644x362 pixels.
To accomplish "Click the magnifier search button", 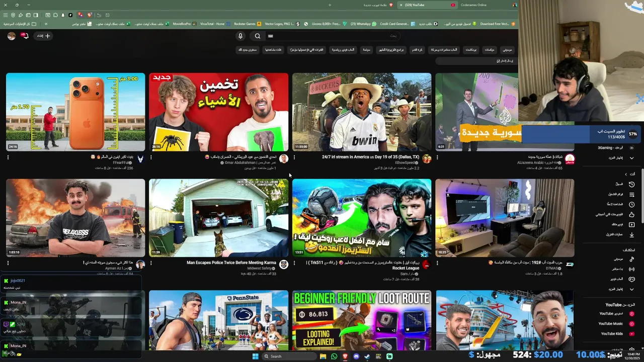I will (258, 36).
